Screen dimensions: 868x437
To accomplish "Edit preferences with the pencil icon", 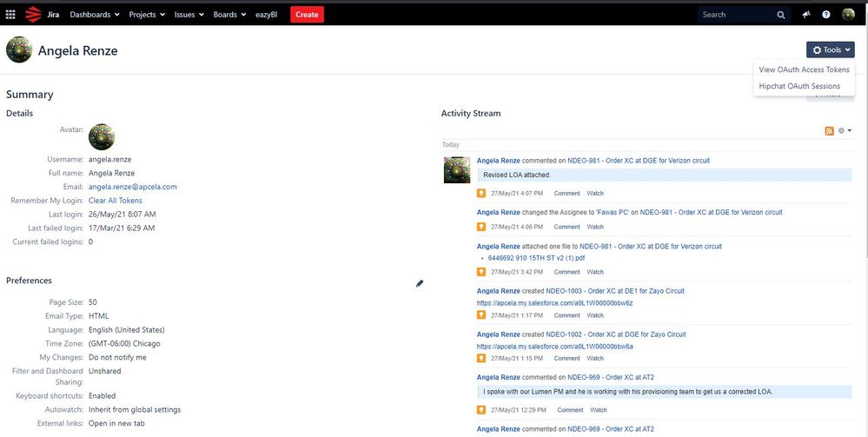I will [420, 283].
